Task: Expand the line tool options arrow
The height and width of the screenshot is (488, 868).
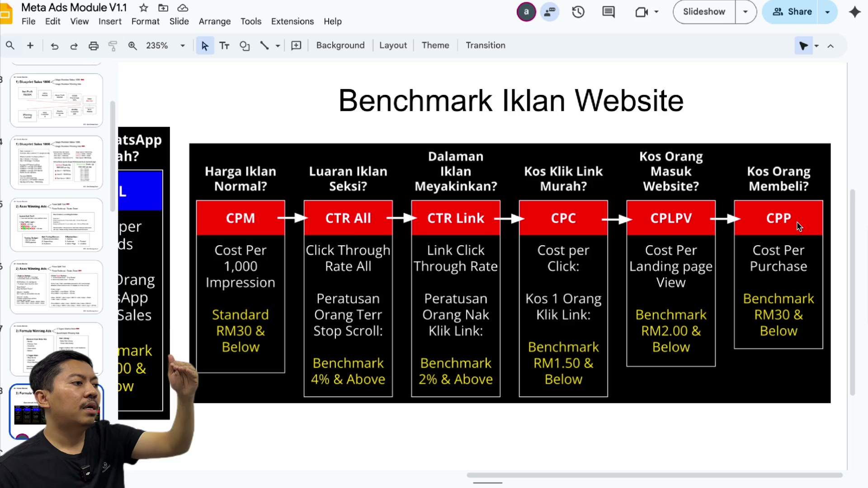Action: 278,46
